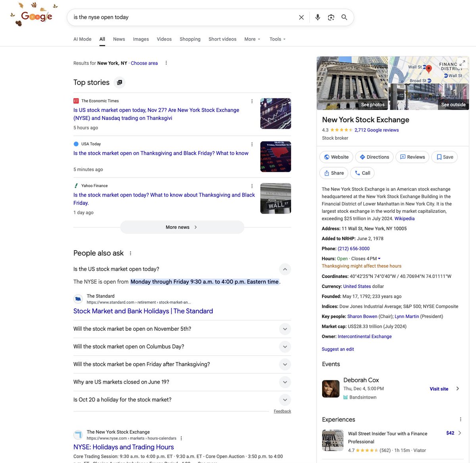Viewport: 476px width, 463px height.
Task: Open 'NYSE: Holidays and Trading Hours' result
Action: tap(124, 447)
